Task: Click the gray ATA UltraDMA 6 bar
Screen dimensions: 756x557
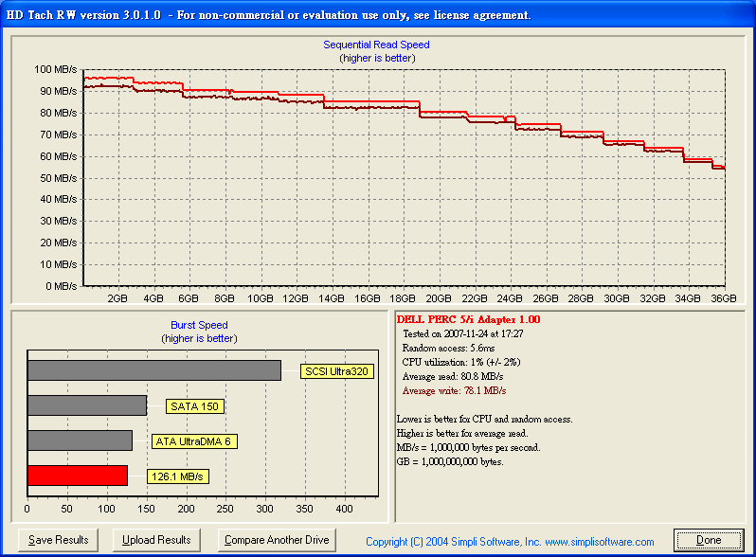Action: (80, 440)
